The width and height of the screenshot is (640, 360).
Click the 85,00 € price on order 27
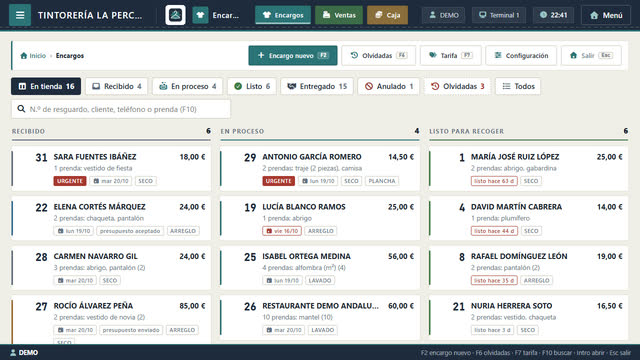[192, 306]
